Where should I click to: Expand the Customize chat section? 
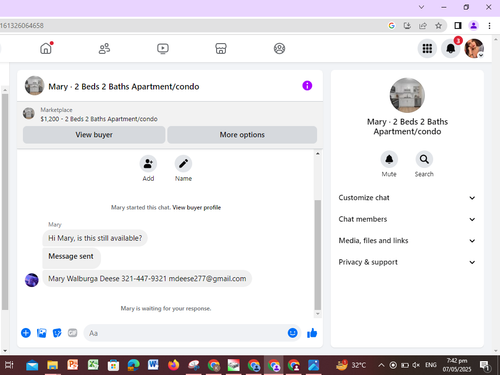click(407, 198)
